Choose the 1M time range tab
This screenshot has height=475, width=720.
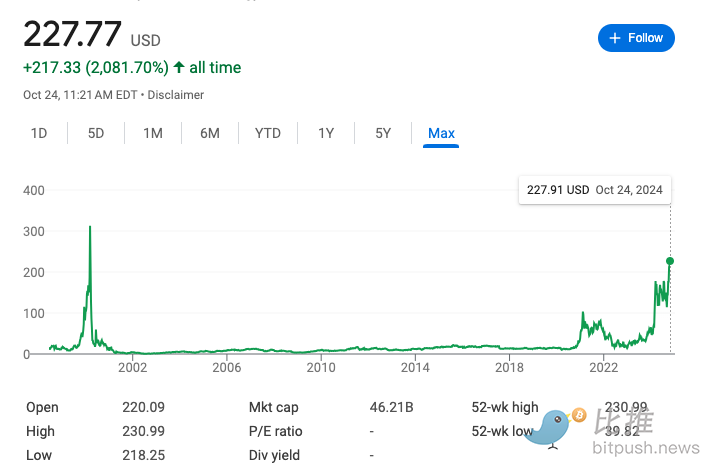pos(153,133)
